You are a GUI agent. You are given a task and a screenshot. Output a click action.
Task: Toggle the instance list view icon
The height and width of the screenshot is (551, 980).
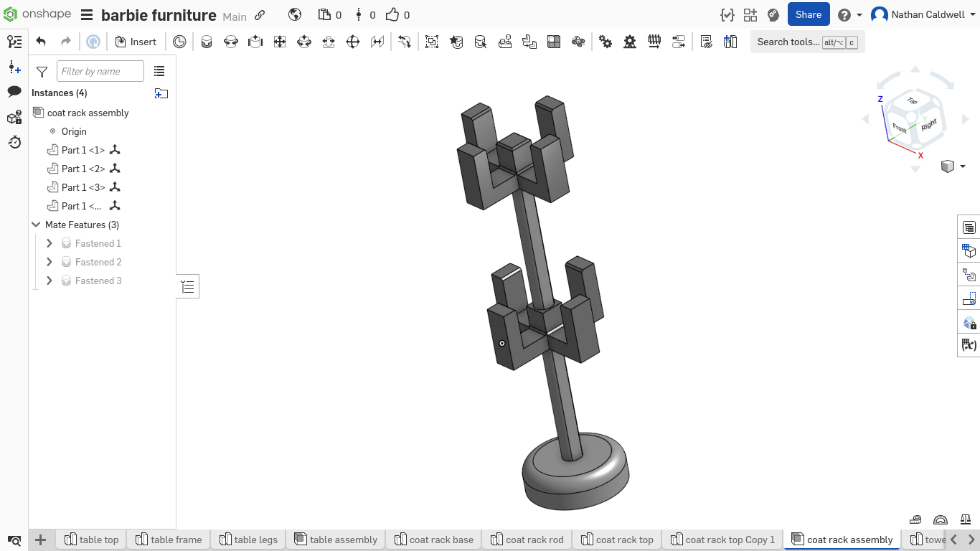pos(159,71)
